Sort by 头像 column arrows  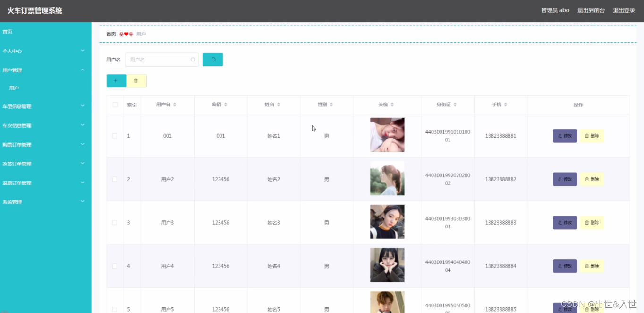coord(392,104)
